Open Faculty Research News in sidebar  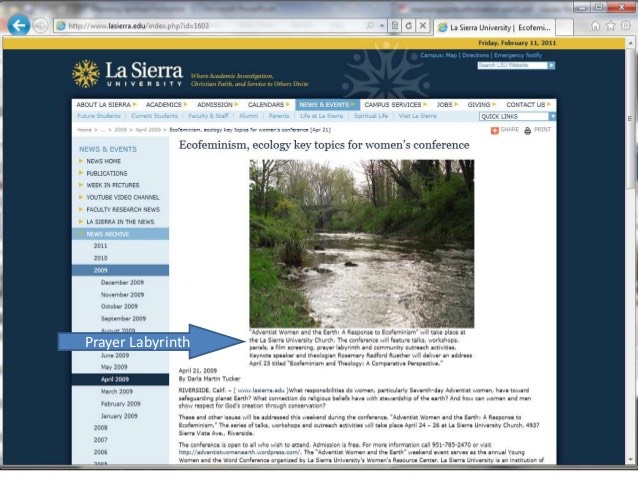tap(123, 210)
